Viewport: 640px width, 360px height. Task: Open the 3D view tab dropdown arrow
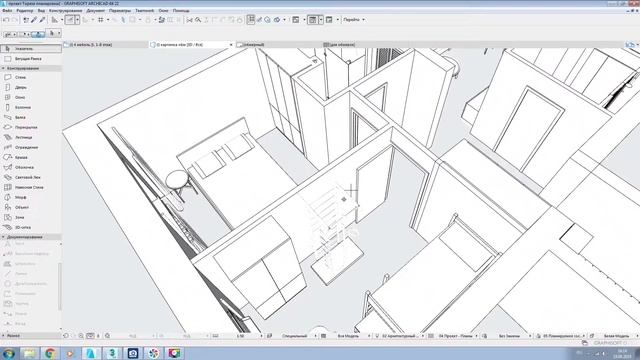(231, 44)
